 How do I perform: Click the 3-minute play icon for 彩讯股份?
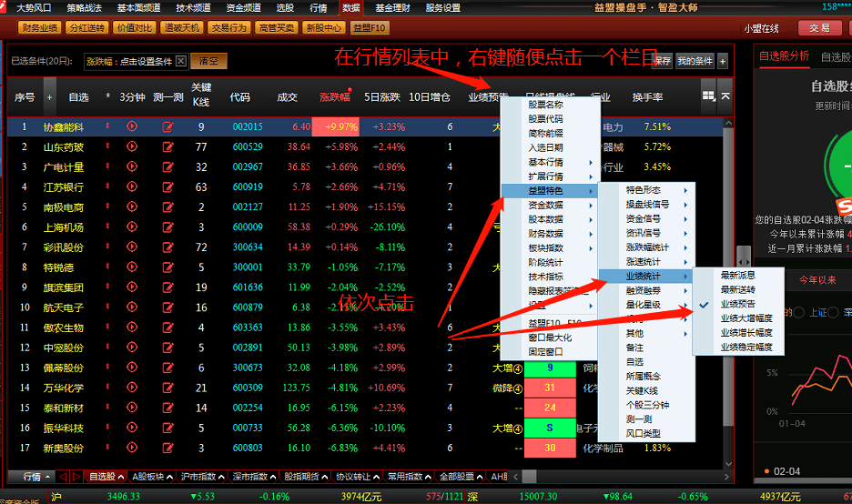tap(131, 247)
